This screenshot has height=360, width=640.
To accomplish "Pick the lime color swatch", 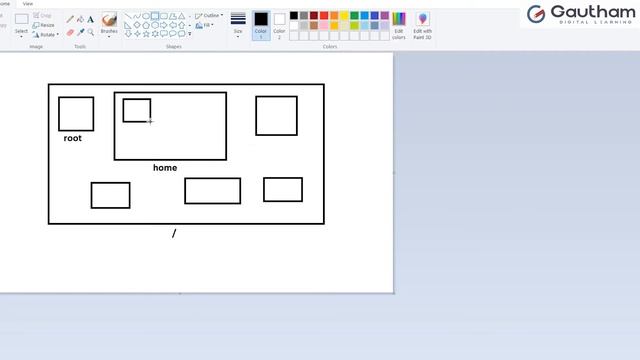I will [x=354, y=25].
